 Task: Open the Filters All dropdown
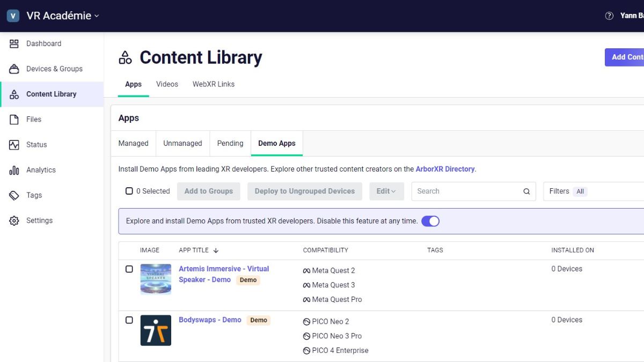(x=594, y=191)
